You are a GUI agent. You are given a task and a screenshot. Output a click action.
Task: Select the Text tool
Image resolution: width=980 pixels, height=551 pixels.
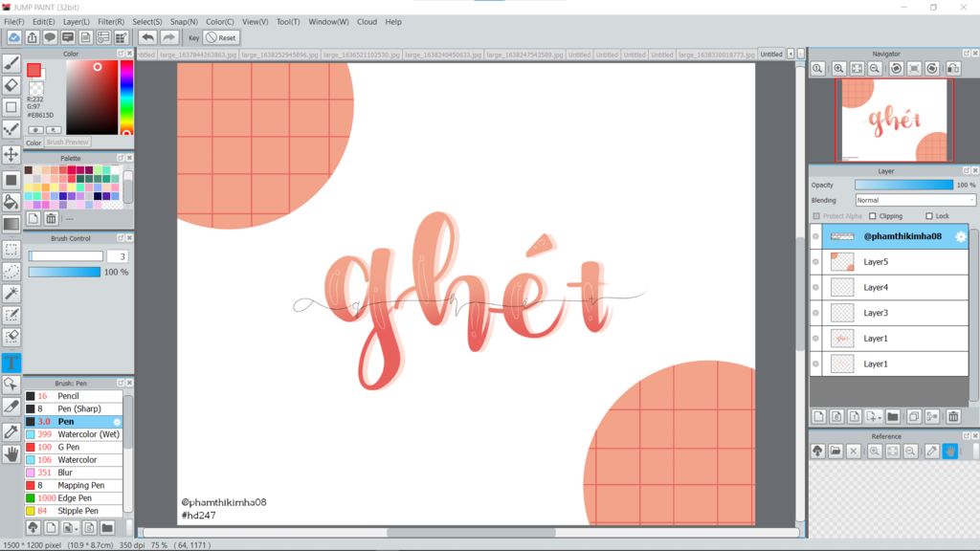11,363
